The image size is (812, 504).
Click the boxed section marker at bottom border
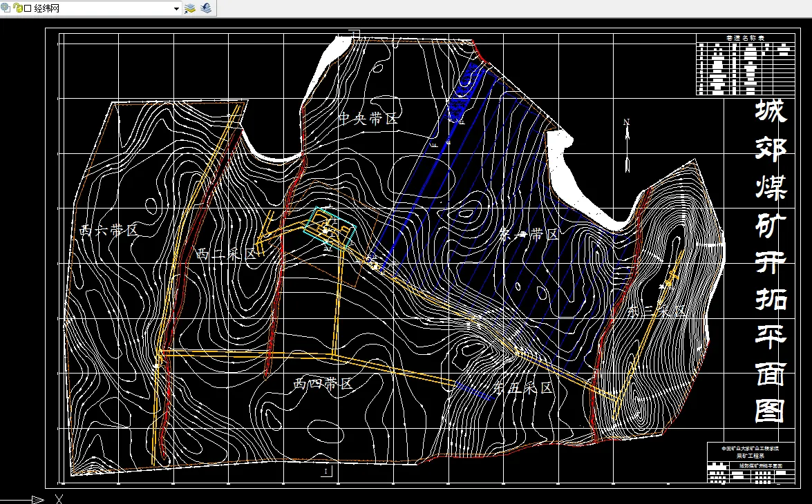pos(326,472)
